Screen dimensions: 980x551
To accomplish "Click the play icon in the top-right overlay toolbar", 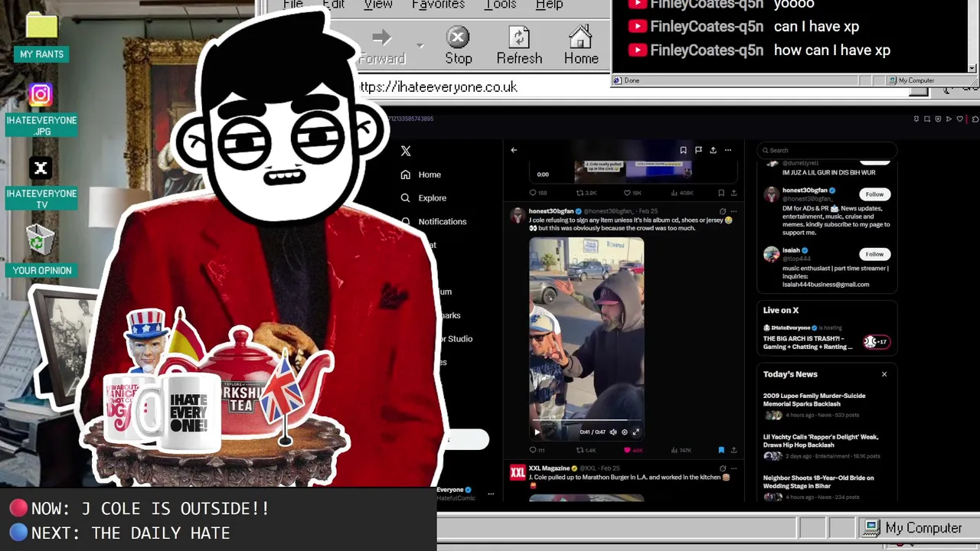I will [x=949, y=119].
